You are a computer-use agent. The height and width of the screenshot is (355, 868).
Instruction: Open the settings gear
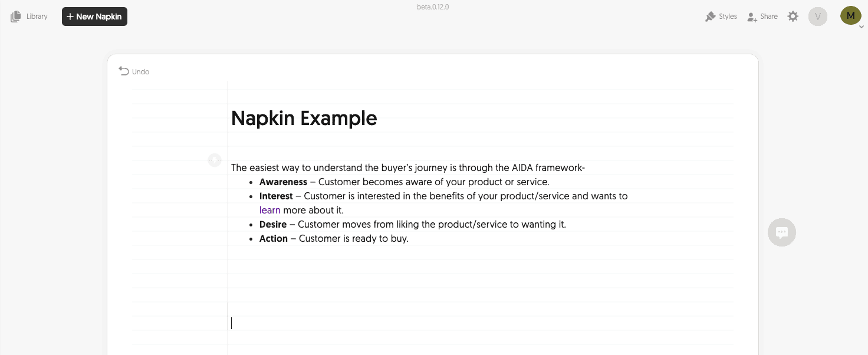point(793,17)
